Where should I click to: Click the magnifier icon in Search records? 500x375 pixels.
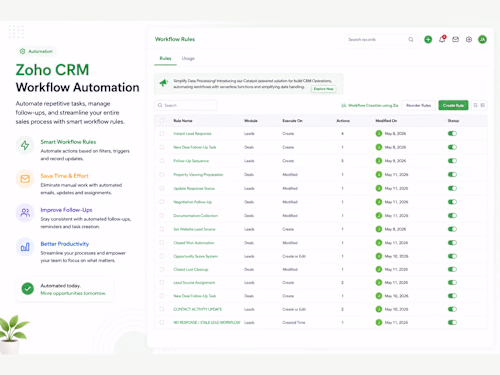411,39
